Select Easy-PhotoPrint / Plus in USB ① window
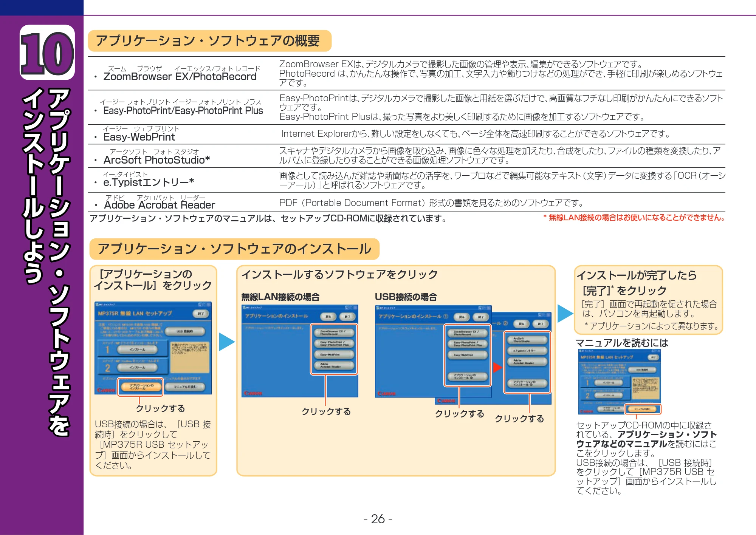756x535 pixels. [468, 344]
